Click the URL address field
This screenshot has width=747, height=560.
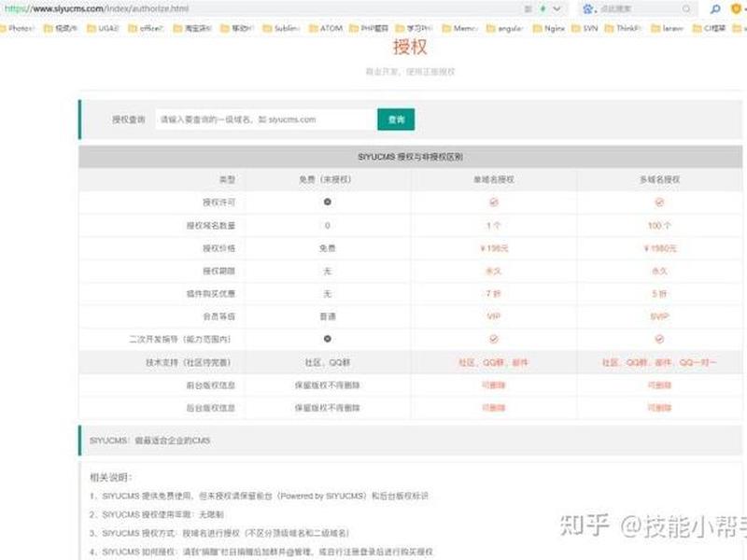[x=258, y=9]
